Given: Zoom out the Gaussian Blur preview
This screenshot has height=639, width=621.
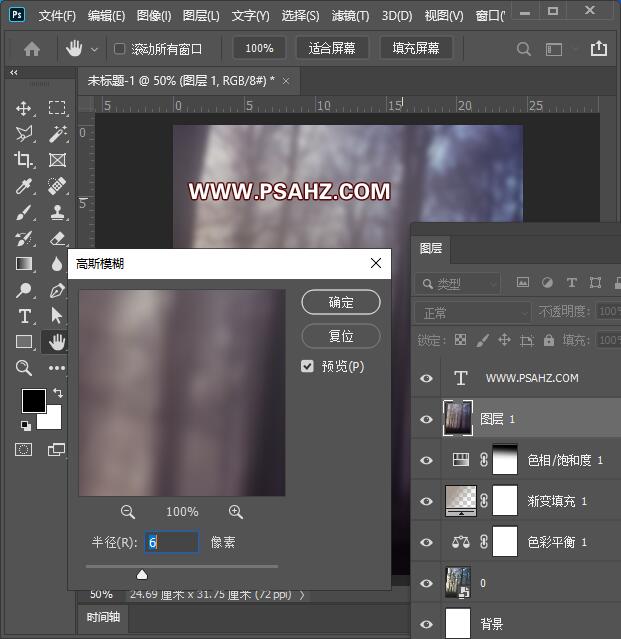Looking at the screenshot, I should [128, 512].
